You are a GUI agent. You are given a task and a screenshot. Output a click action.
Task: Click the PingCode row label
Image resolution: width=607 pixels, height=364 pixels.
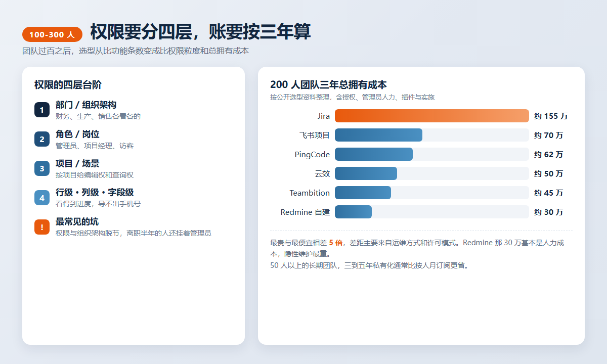point(312,155)
